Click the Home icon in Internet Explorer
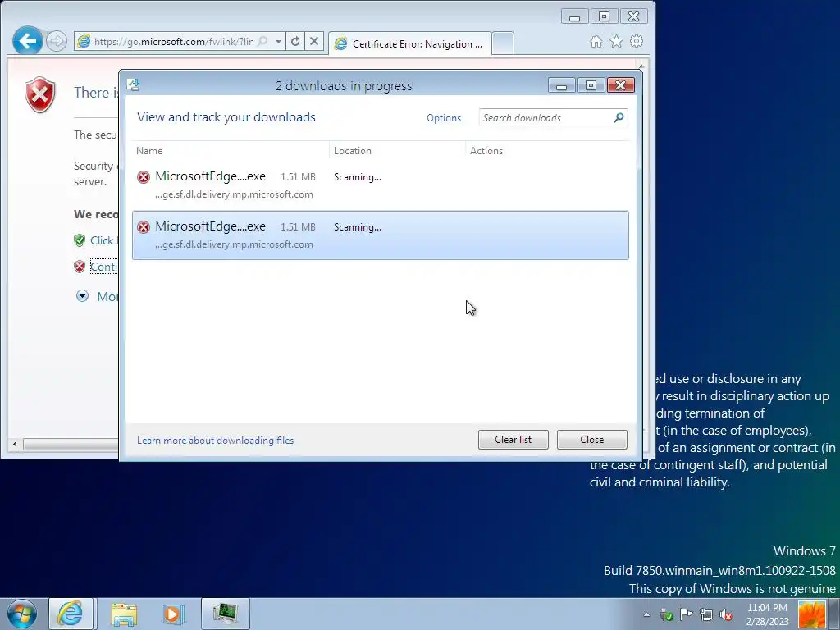Viewport: 840px width, 630px height. pos(596,41)
